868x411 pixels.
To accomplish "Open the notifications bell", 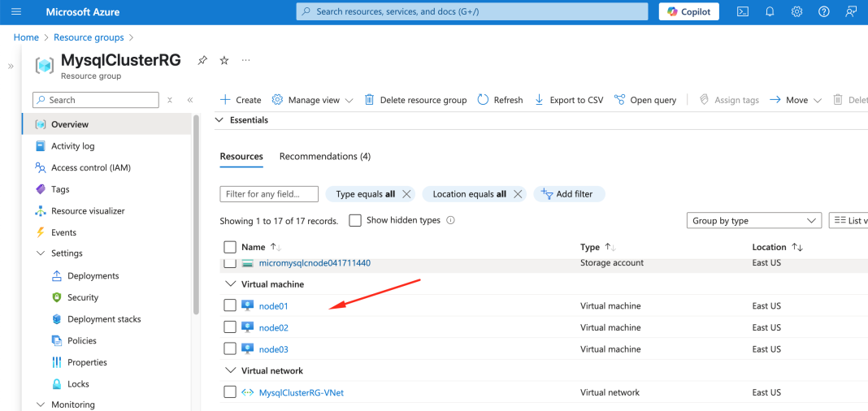I will (770, 11).
